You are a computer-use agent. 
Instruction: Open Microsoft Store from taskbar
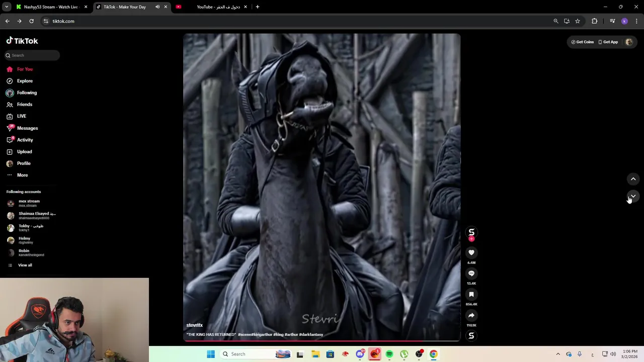[x=330, y=354]
